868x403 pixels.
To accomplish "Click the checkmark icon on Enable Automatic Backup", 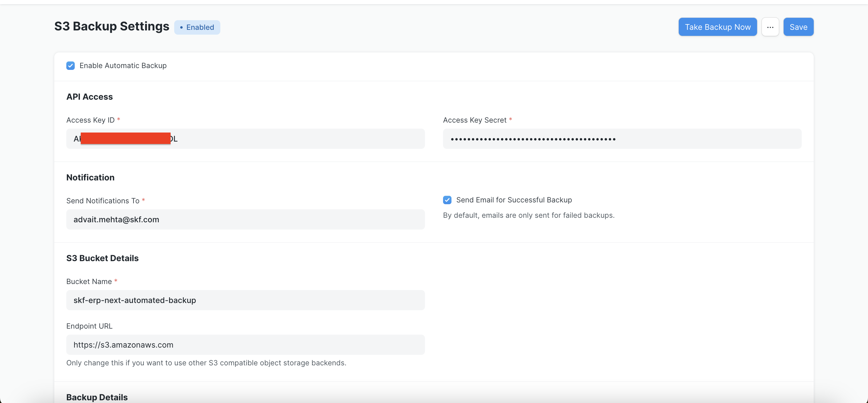I will (71, 66).
